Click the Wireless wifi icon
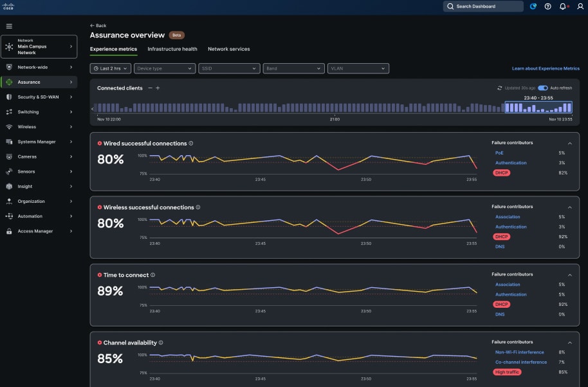 (9, 127)
